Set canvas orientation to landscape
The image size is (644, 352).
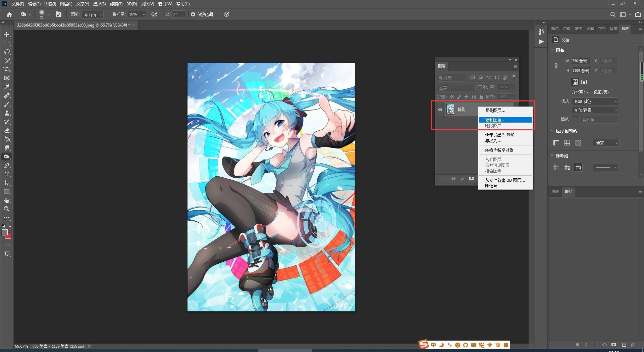point(584,82)
